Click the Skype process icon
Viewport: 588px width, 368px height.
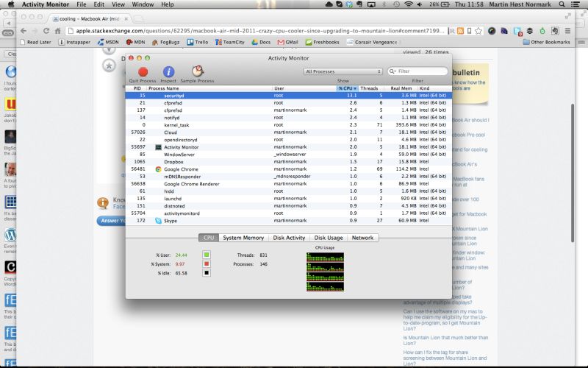pyautogui.click(x=158, y=221)
